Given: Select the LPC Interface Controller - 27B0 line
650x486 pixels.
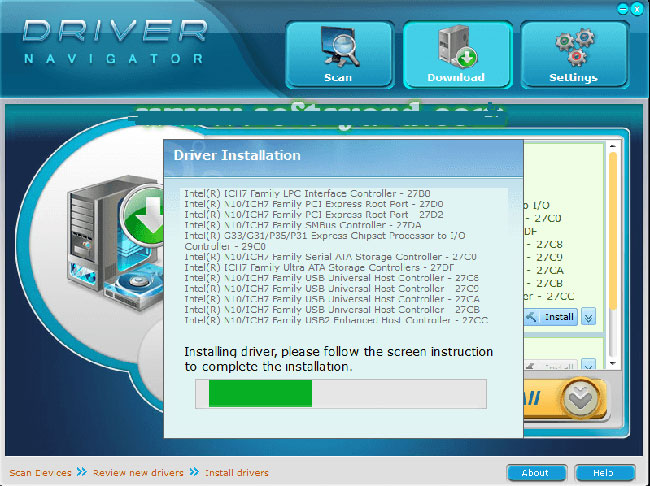Looking at the screenshot, I should pos(307,194).
